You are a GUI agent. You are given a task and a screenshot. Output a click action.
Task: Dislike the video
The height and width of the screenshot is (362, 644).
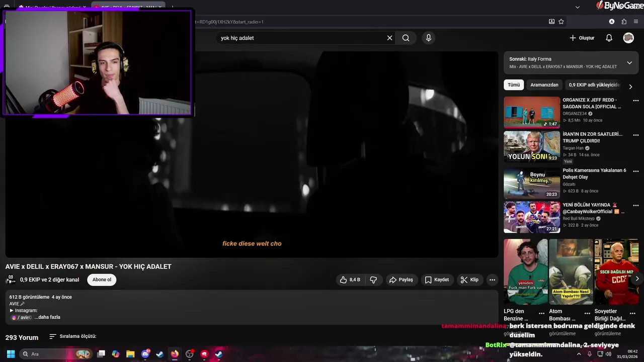click(373, 280)
